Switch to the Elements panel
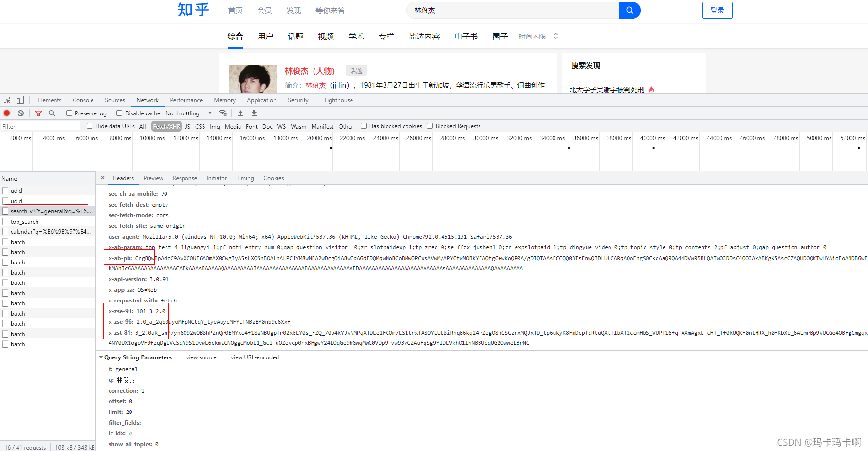868x451 pixels. click(50, 100)
